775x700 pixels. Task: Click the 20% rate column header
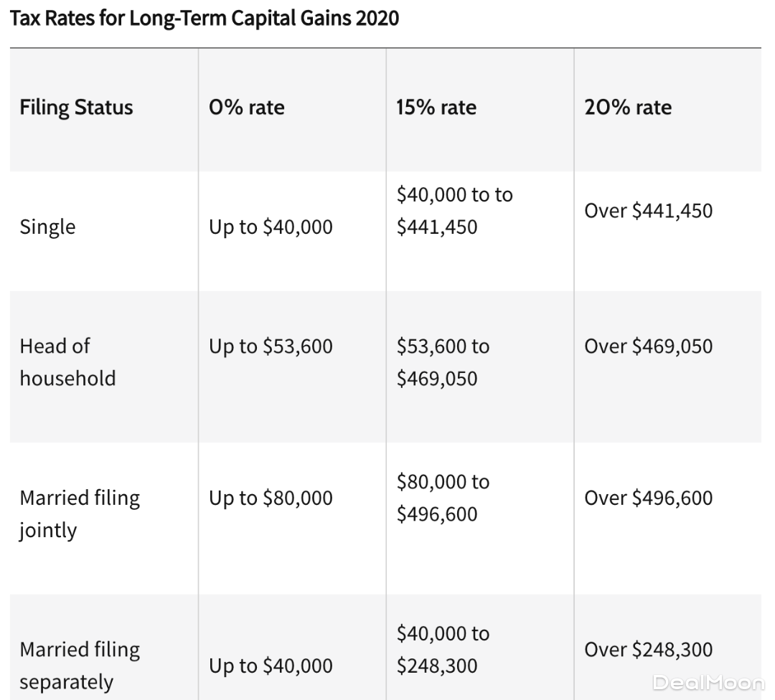[628, 108]
